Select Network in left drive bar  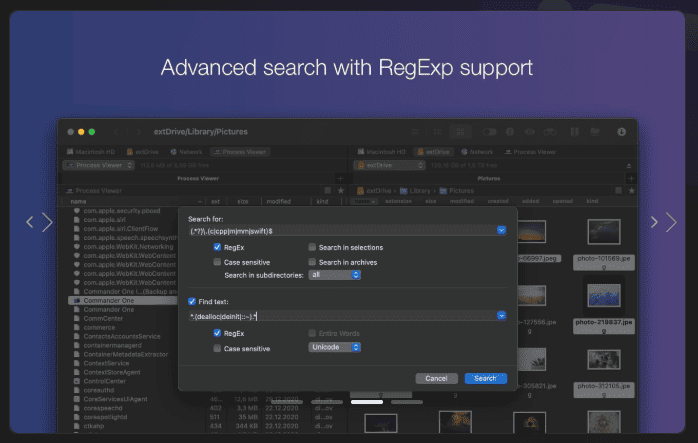tap(187, 152)
